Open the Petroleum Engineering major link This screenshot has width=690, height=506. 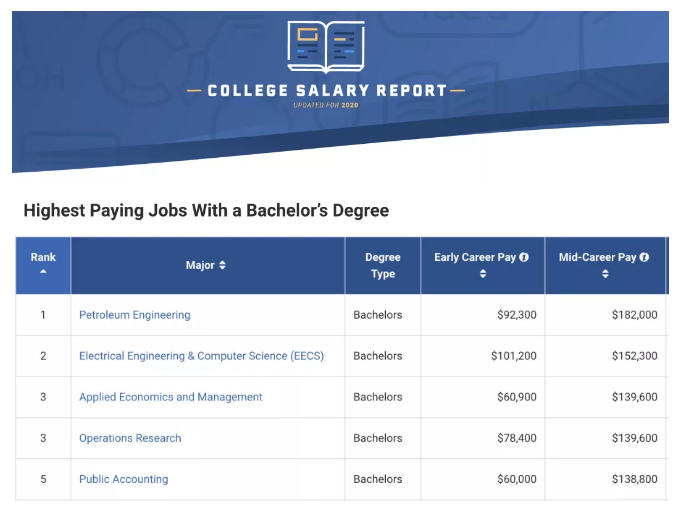[135, 315]
